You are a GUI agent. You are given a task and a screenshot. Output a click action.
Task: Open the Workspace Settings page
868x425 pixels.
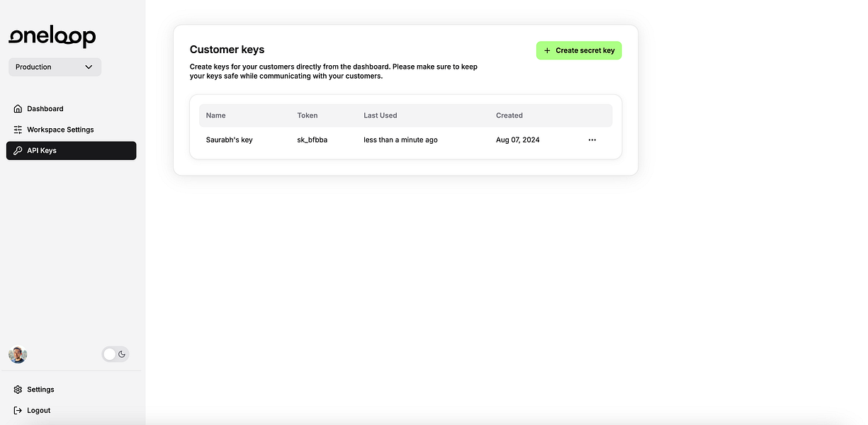pyautogui.click(x=60, y=130)
